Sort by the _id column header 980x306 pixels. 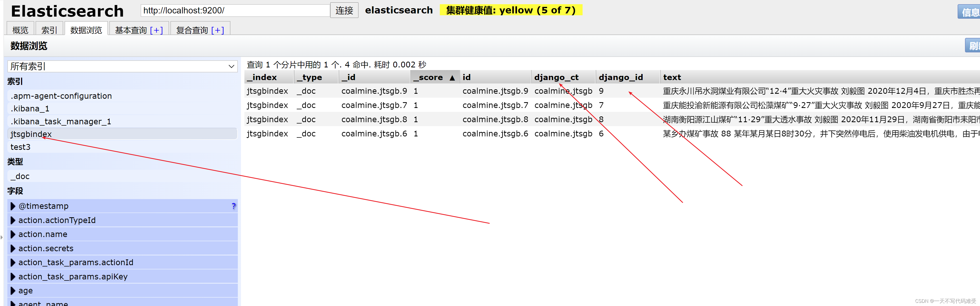pos(374,77)
